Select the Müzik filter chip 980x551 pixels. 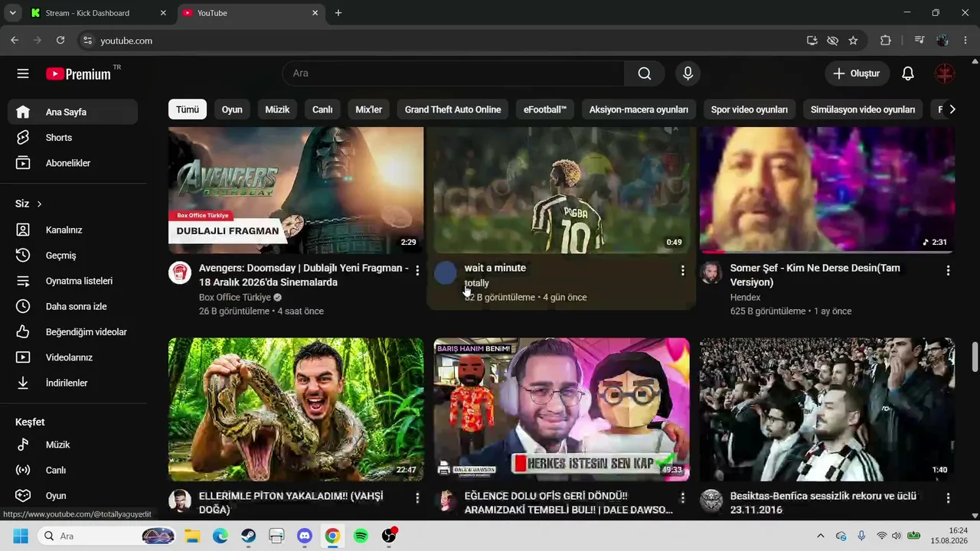(277, 109)
